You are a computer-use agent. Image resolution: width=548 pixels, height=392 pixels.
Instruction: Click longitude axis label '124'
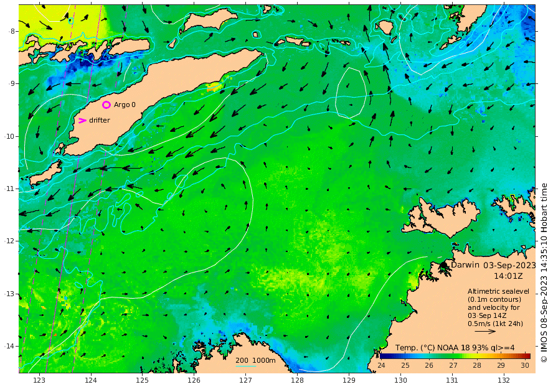click(91, 380)
